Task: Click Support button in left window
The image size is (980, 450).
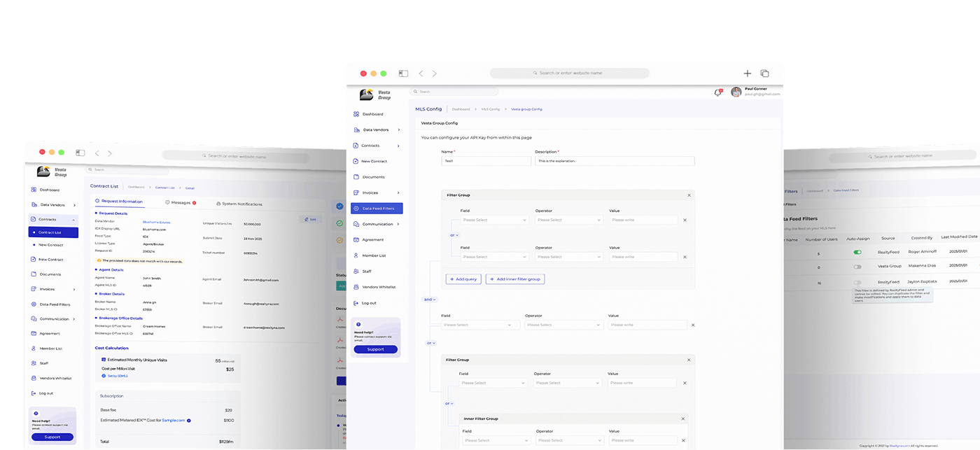Action: pyautogui.click(x=52, y=437)
